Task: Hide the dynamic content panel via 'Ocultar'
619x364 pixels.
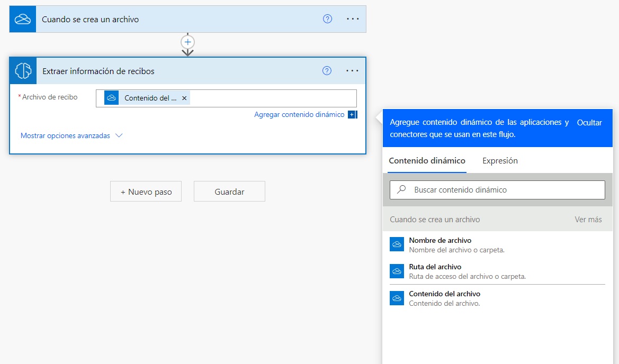Action: coord(589,123)
